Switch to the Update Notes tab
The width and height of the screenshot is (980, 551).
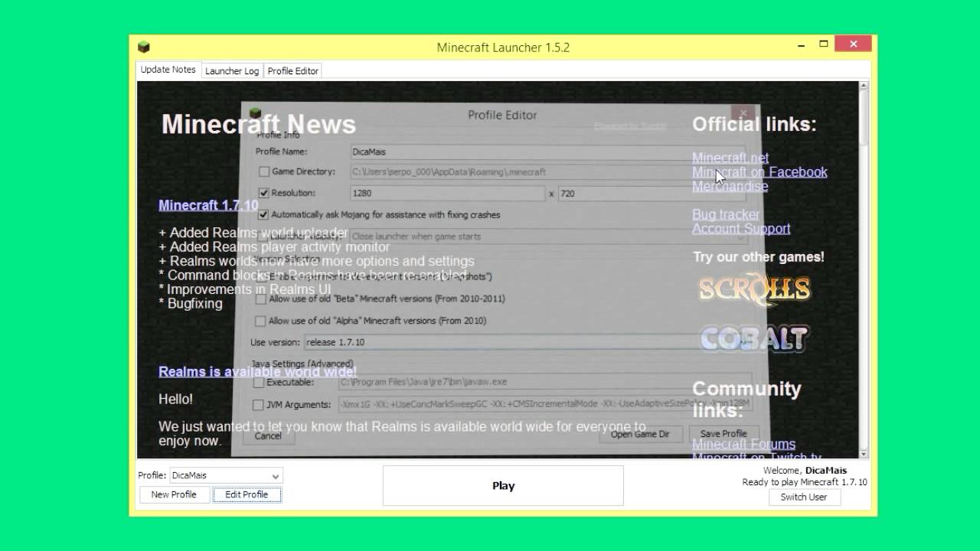coord(168,70)
